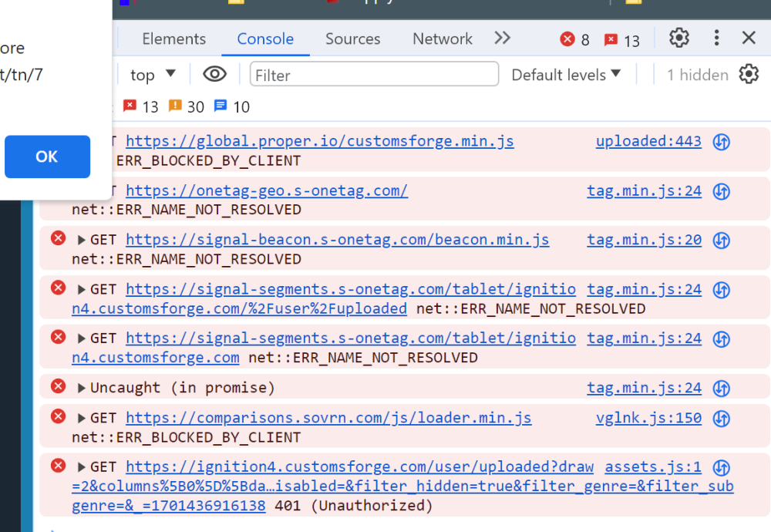The height and width of the screenshot is (532, 771).
Task: Open network request icon for customsforge.min.js error
Action: pyautogui.click(x=722, y=142)
